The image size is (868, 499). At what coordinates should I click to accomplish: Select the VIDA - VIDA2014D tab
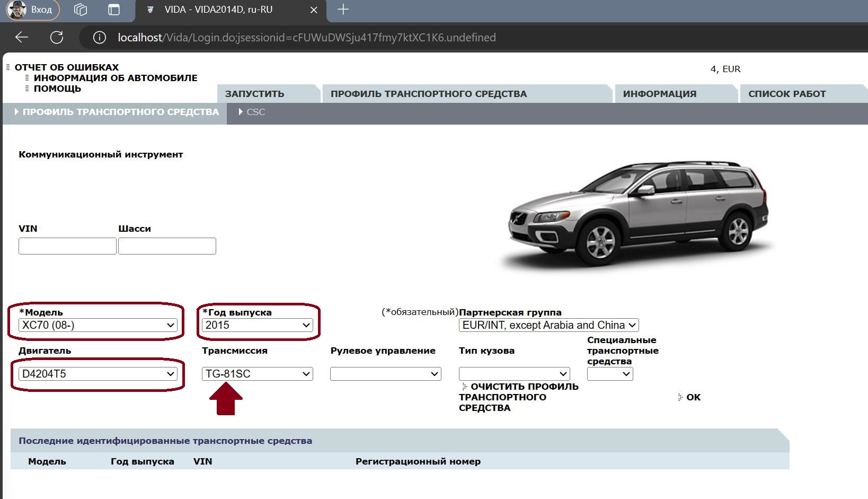[x=231, y=10]
